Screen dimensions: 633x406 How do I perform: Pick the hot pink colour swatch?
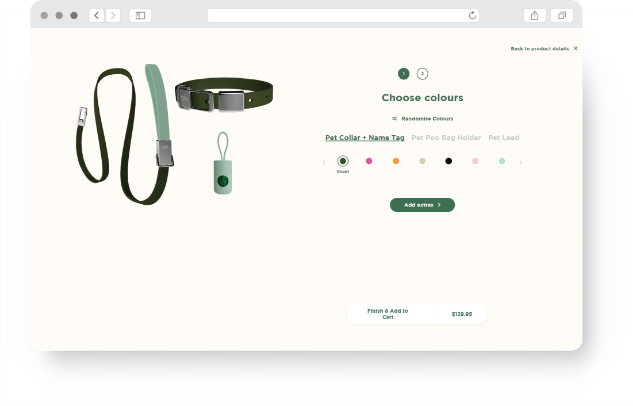369,161
